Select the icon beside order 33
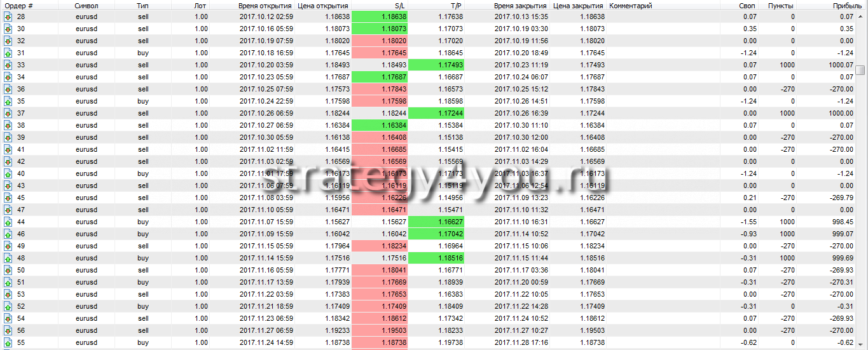Screen dimensions: 868x350 click(x=8, y=65)
